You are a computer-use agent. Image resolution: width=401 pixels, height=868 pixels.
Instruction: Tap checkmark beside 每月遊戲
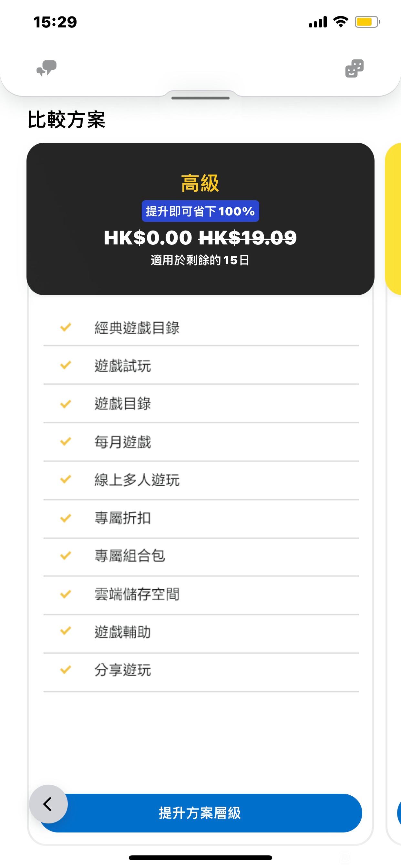[x=65, y=441]
